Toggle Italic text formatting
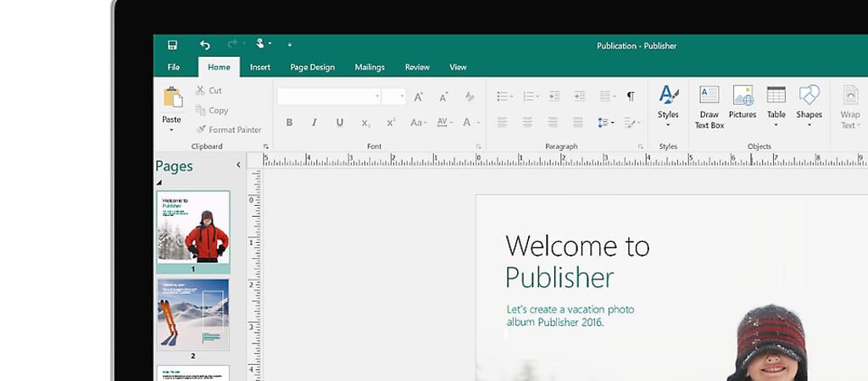 coord(314,123)
